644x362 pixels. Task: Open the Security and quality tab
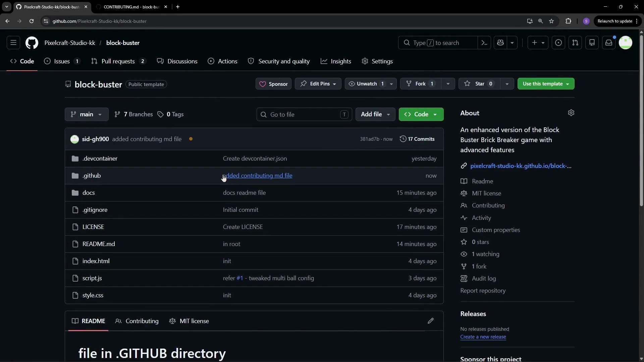(279, 61)
